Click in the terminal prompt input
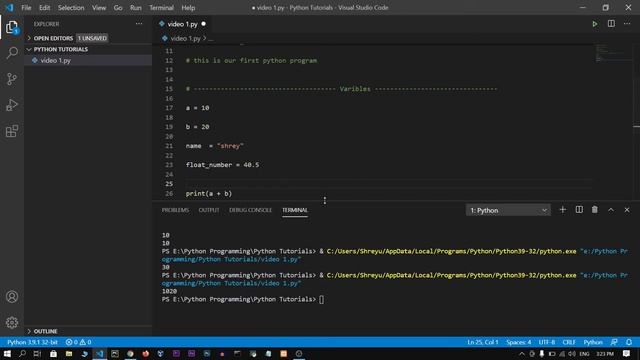Viewport: 640px width, 360px height. click(322, 300)
